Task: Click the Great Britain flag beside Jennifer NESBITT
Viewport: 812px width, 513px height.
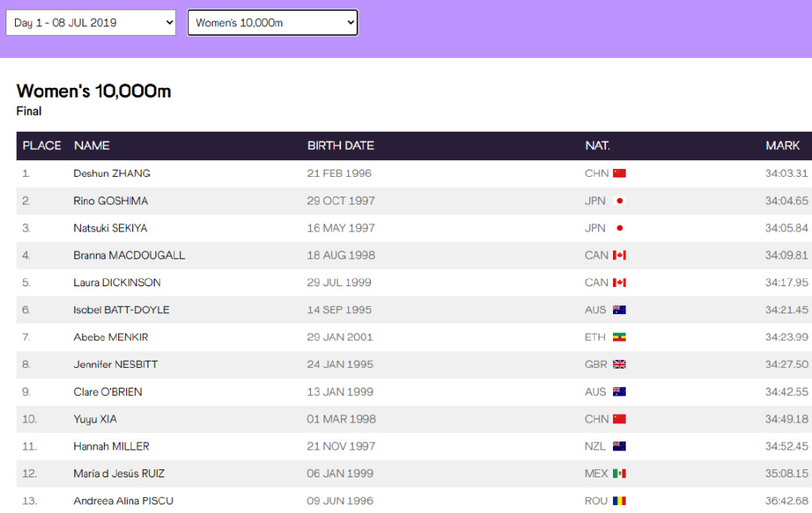Action: [619, 365]
